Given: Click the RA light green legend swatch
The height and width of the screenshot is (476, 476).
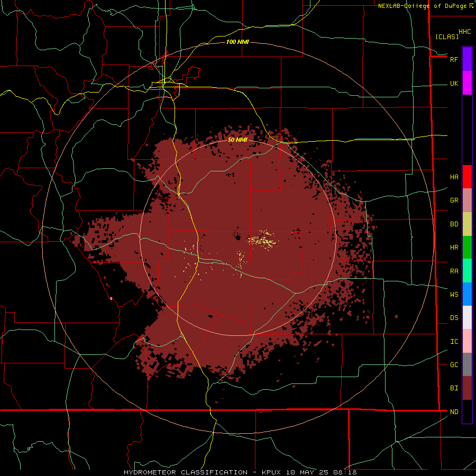Looking at the screenshot, I should pyautogui.click(x=467, y=271).
